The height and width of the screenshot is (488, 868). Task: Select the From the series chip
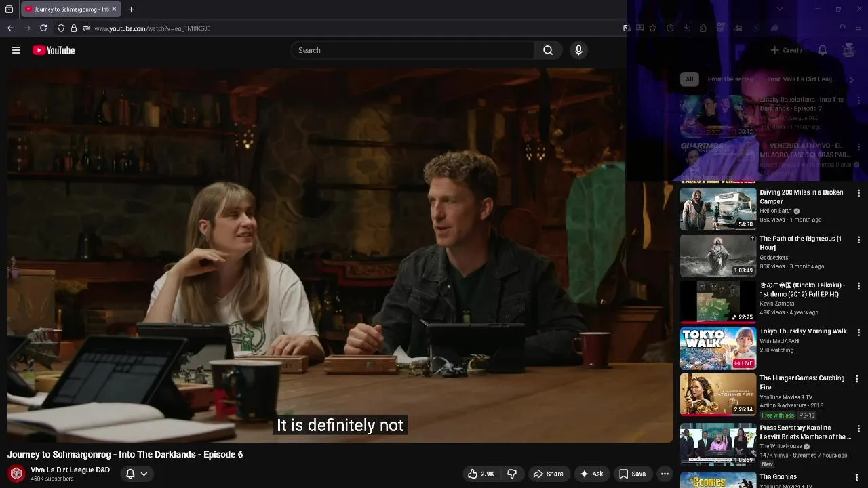pos(730,79)
